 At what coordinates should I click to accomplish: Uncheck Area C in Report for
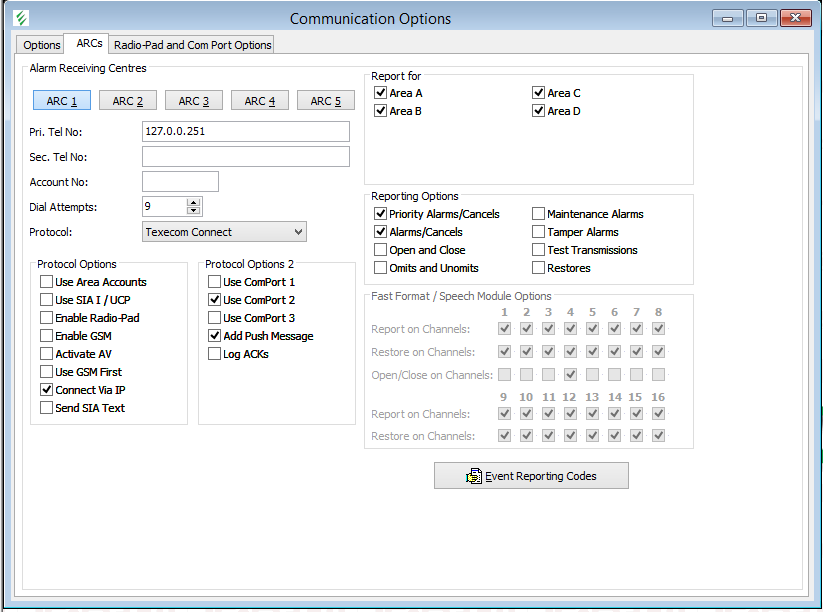539,93
